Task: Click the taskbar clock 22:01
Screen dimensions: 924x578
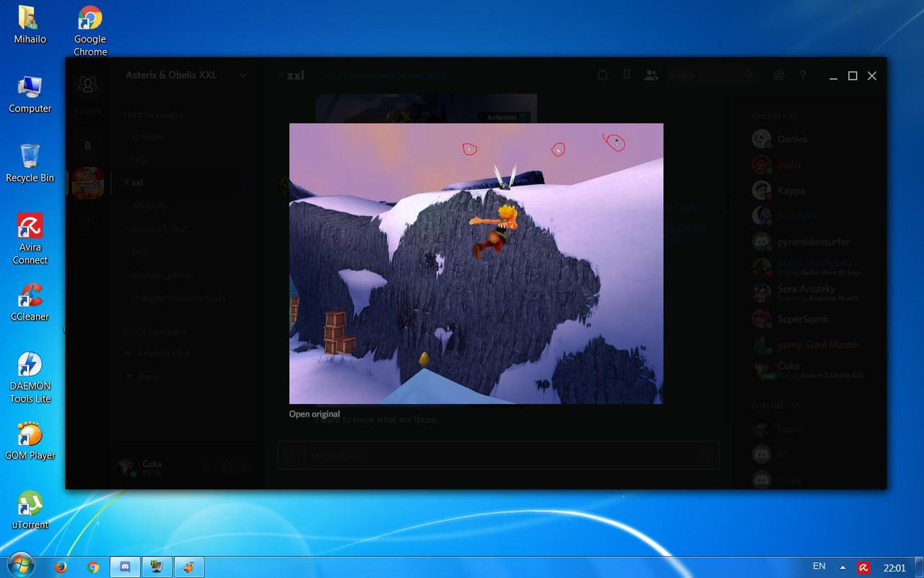Action: pyautogui.click(x=895, y=568)
